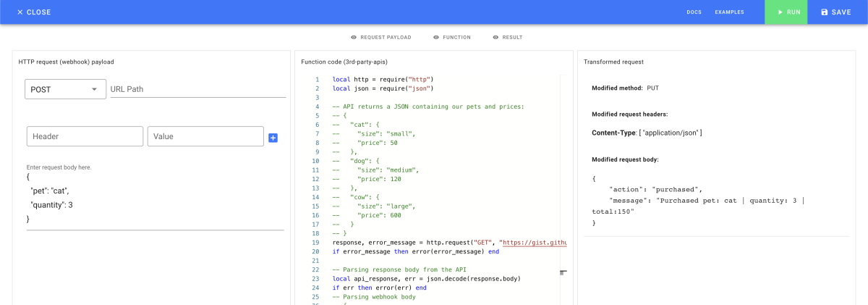
Task: Toggle Function panel visibility
Action: [x=451, y=37]
